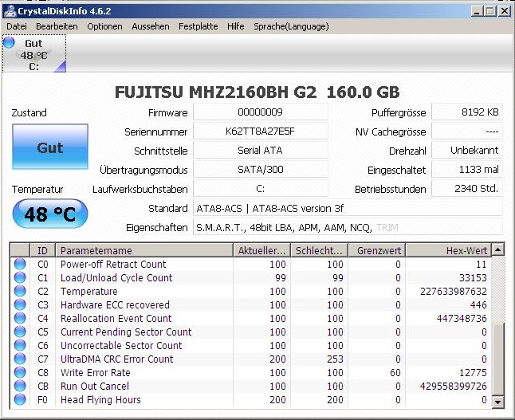Click the status orb for Head Flying Hours
Screen dimensions: 515x420
point(20,399)
